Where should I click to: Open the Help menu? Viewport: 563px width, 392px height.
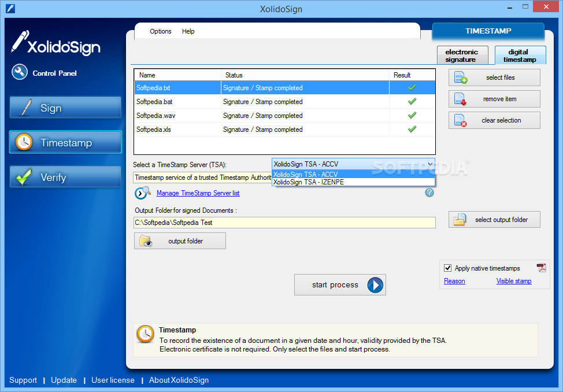pyautogui.click(x=188, y=31)
